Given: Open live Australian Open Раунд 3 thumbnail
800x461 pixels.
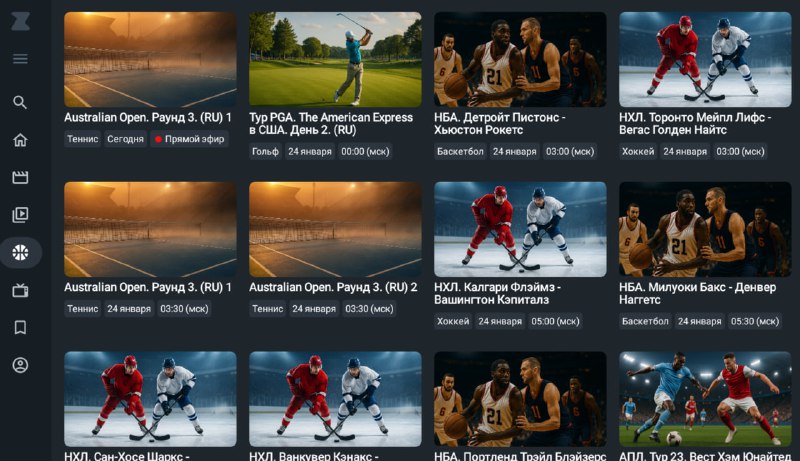Looking at the screenshot, I should [150, 60].
